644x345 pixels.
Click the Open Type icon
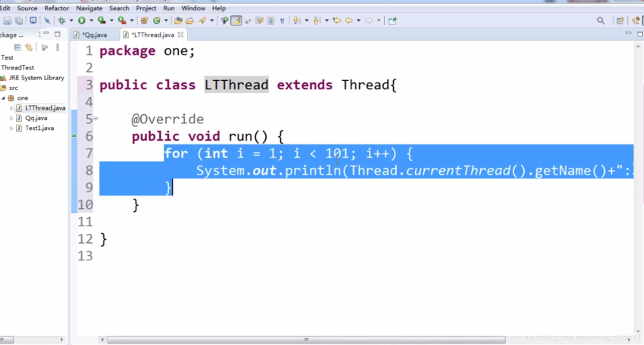(178, 21)
